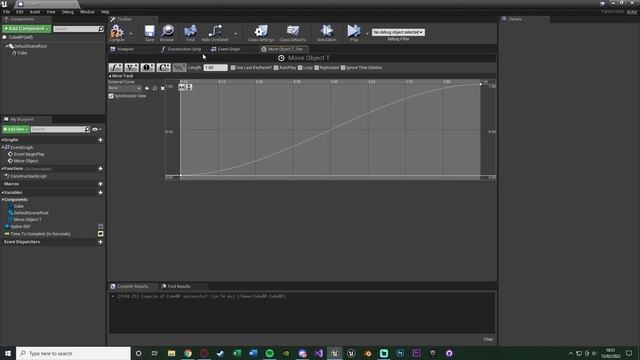Switch to the Construction Script tab
Viewport: 640px width, 360px height.
click(182, 49)
